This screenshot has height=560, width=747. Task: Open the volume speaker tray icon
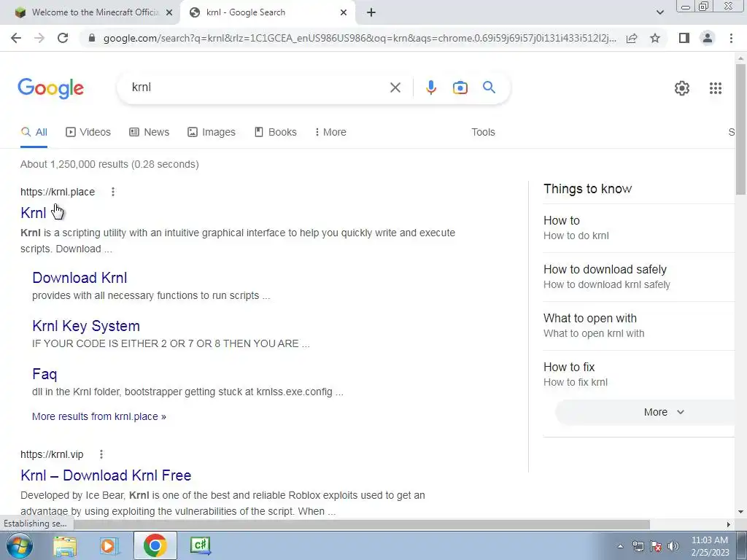click(673, 546)
